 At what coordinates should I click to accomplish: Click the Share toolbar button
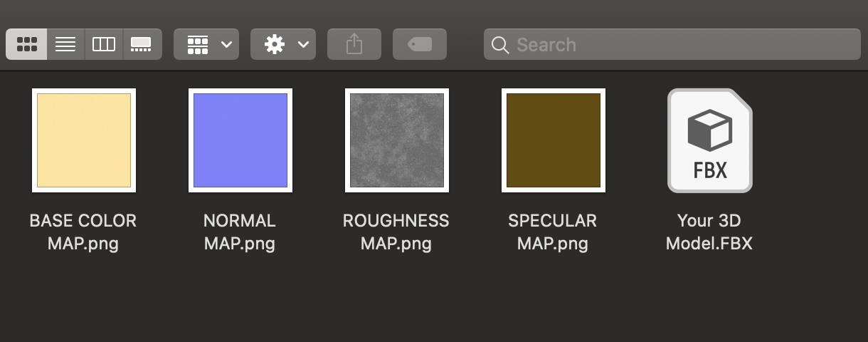[354, 44]
